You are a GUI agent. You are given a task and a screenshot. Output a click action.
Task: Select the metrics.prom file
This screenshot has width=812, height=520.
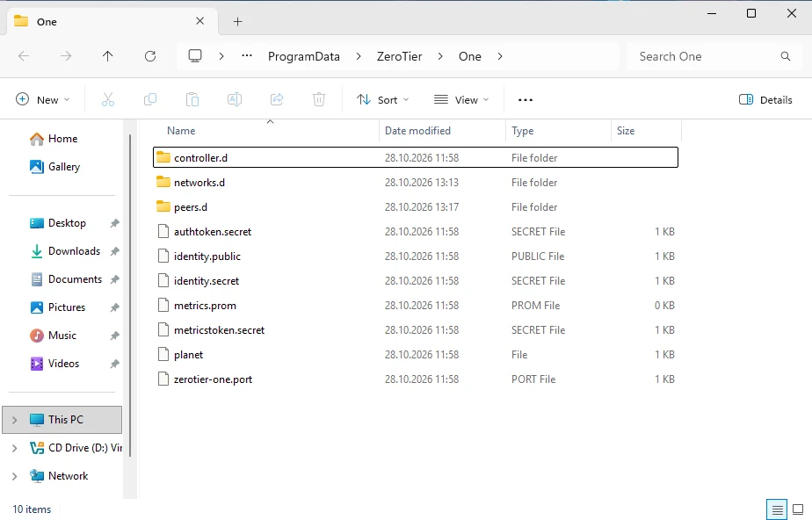[416, 306]
